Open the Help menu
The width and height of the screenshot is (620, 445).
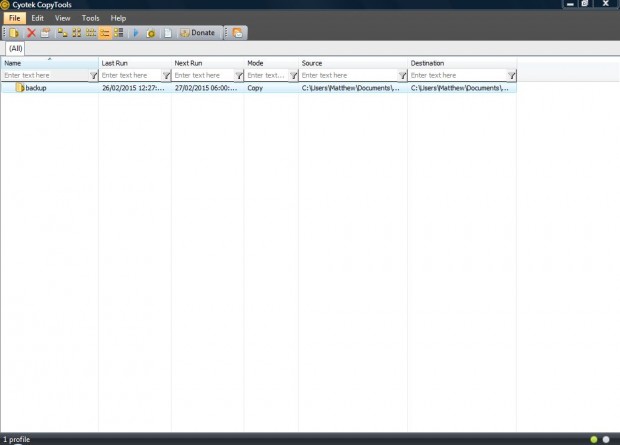pyautogui.click(x=118, y=18)
